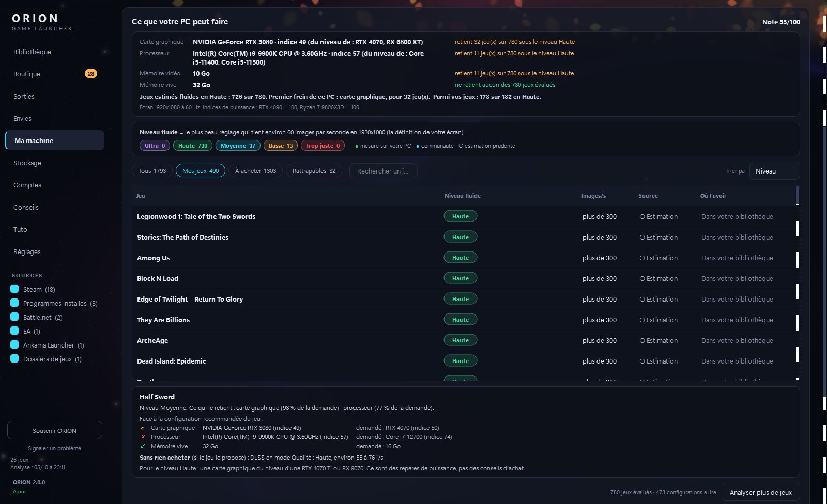Select Ma machine in the sidebar

(x=55, y=140)
